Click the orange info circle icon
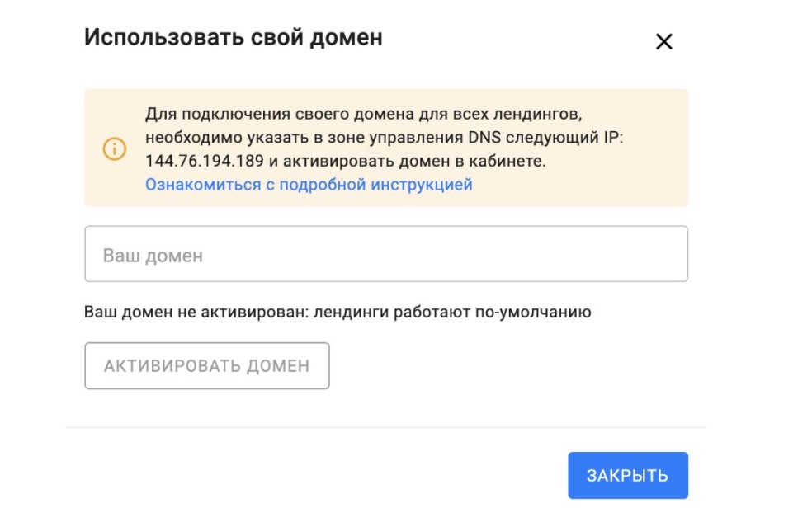 [x=114, y=149]
